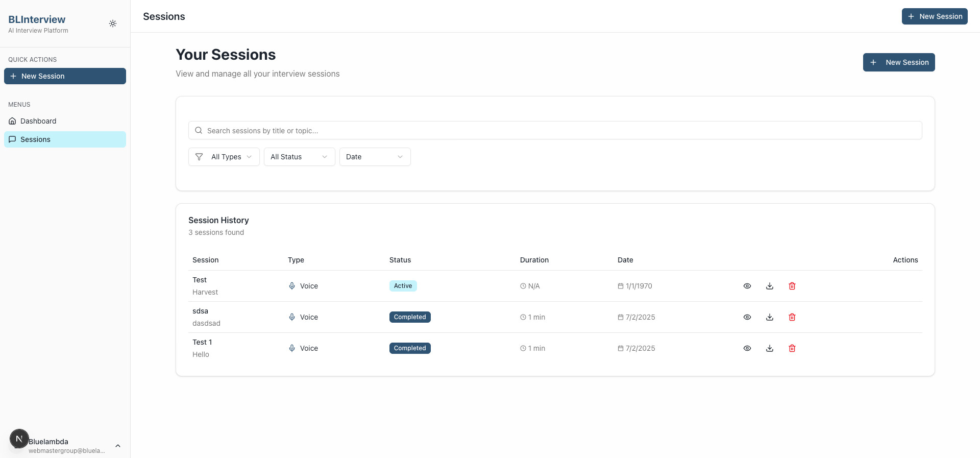Delete the sdsa session
This screenshot has width=980, height=458.
(x=792, y=317)
